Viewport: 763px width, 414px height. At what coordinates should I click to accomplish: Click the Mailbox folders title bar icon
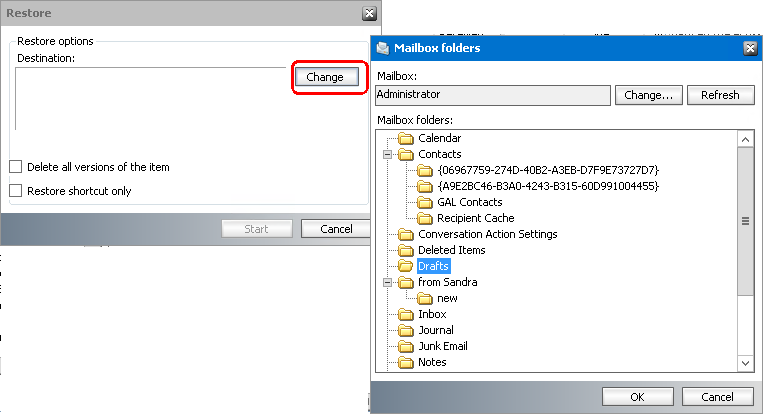[383, 48]
